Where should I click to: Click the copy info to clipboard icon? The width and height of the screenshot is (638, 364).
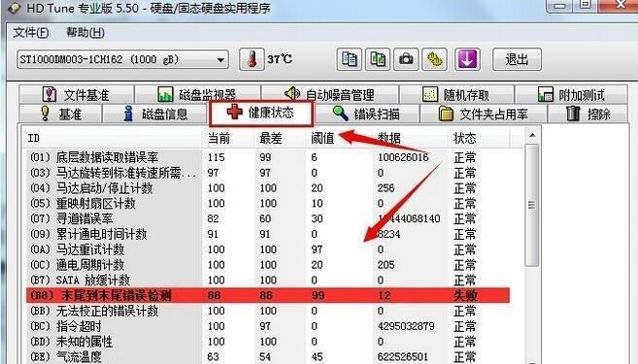[350, 59]
